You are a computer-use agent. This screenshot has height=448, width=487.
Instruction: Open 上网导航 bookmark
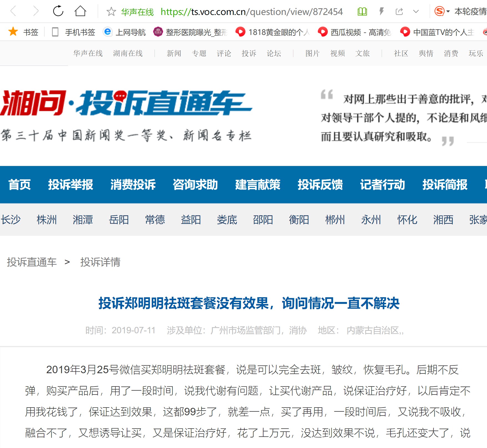(124, 32)
